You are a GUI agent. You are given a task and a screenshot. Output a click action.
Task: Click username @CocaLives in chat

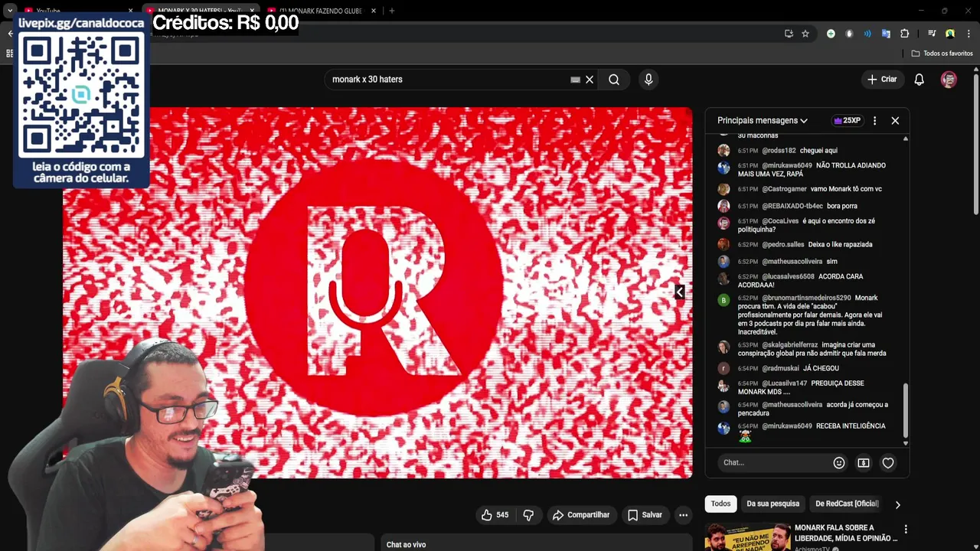pos(780,221)
